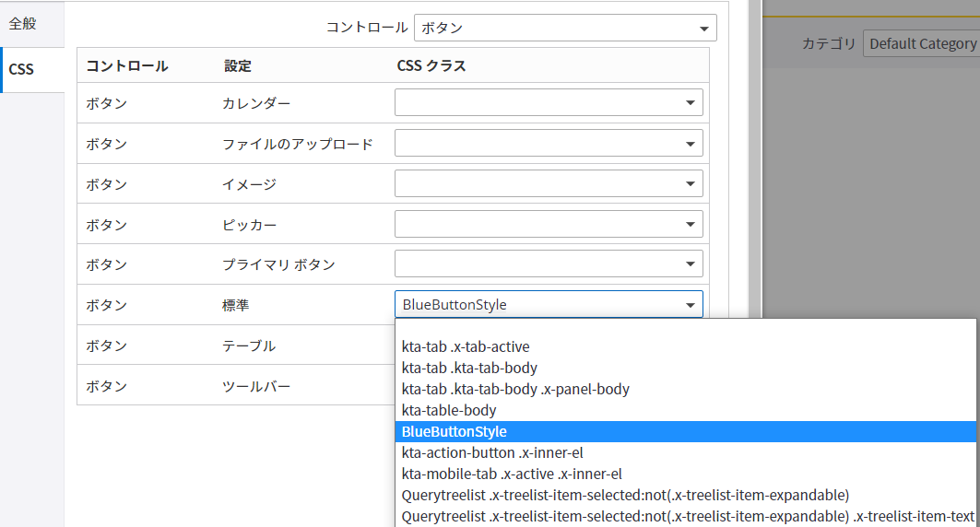The image size is (980, 527).
Task: Choose highlighted BlueButtonStyle list option
Action: [455, 431]
